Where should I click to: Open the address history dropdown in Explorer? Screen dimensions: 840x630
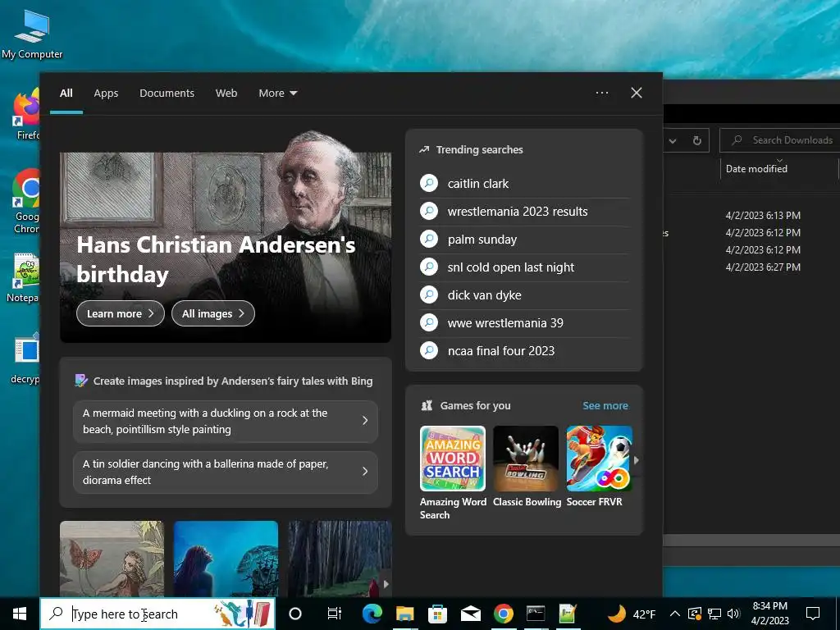tap(673, 140)
